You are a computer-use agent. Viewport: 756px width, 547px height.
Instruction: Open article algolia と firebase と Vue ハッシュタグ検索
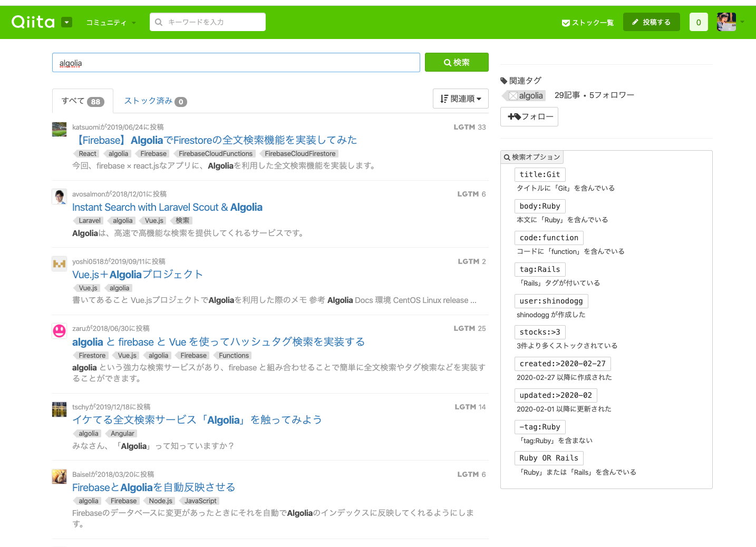[x=218, y=342]
